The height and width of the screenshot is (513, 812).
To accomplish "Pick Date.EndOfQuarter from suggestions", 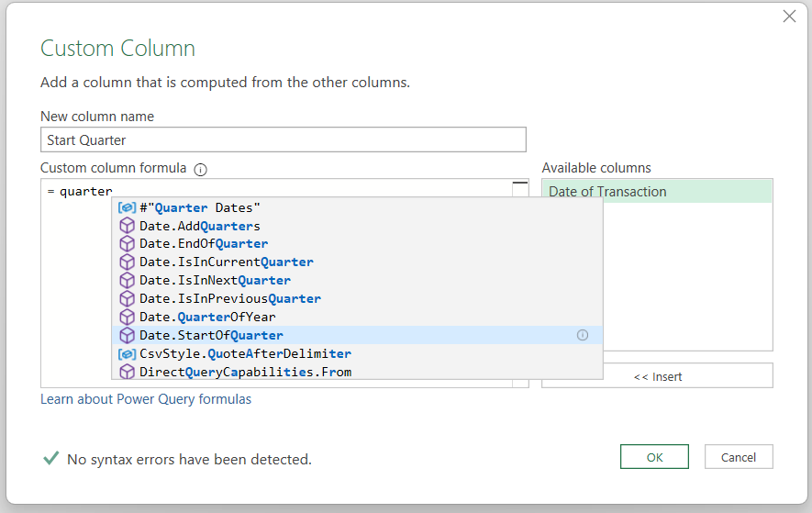I will (357, 244).
